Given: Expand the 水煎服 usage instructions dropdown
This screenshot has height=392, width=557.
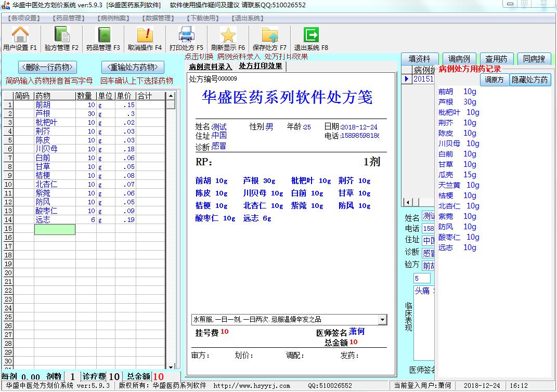Looking at the screenshot, I should click(382, 320).
